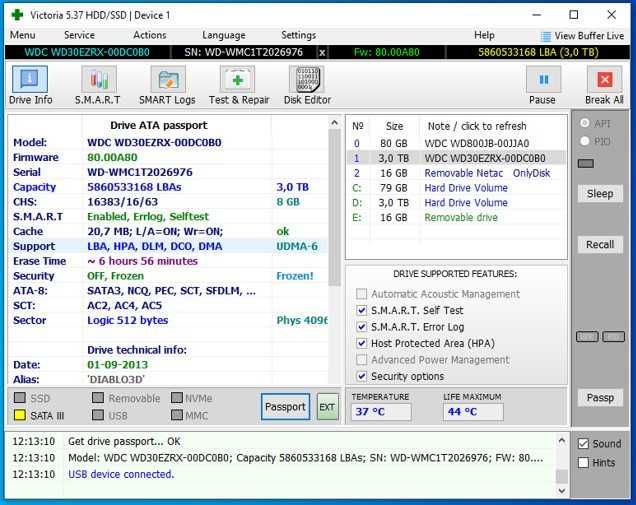This screenshot has width=636, height=505.
Task: Click the Recall button
Action: coord(600,245)
